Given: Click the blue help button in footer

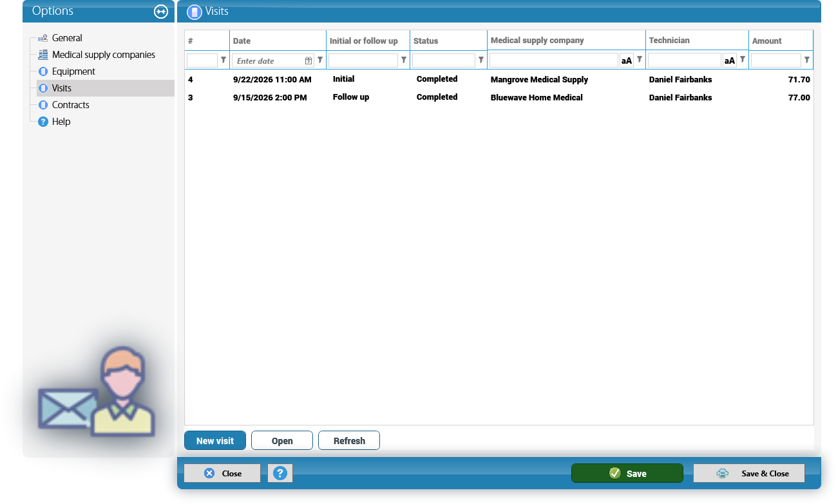Looking at the screenshot, I should (x=280, y=473).
